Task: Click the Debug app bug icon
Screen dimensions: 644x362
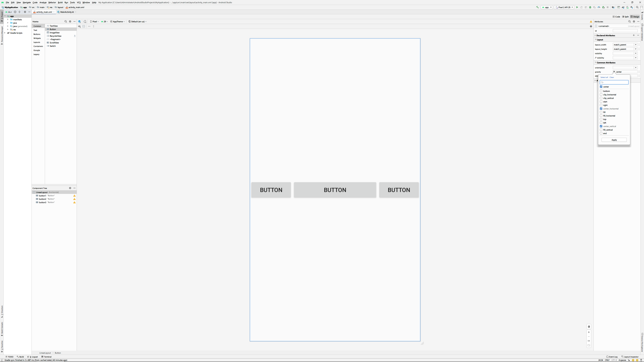Action: (590, 7)
